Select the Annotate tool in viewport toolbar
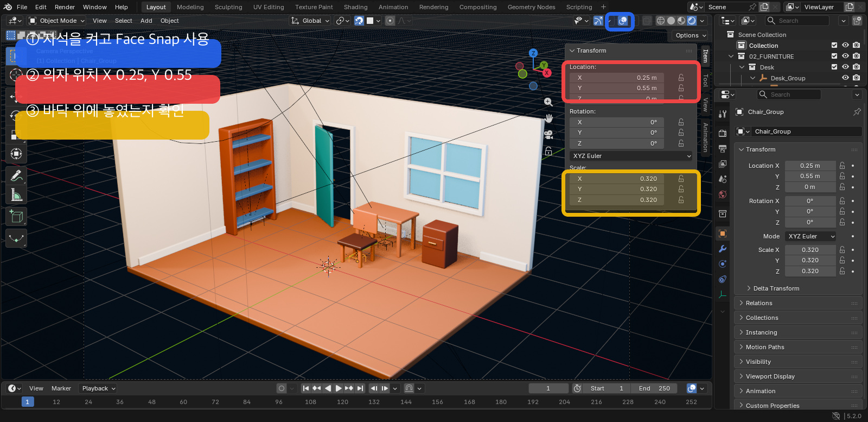 point(16,175)
